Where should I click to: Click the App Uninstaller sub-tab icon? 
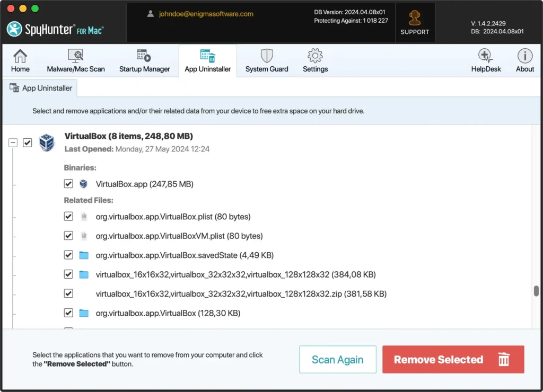[x=14, y=88]
